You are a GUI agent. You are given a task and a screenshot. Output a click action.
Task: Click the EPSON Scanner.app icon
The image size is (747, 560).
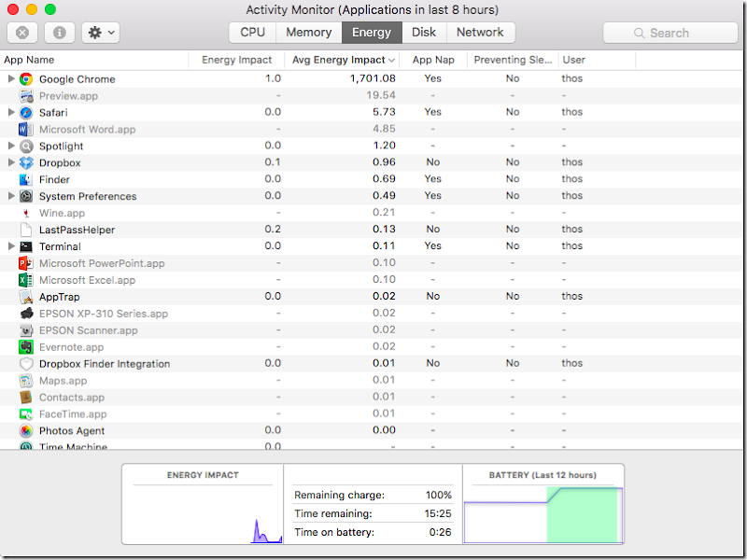click(x=26, y=330)
